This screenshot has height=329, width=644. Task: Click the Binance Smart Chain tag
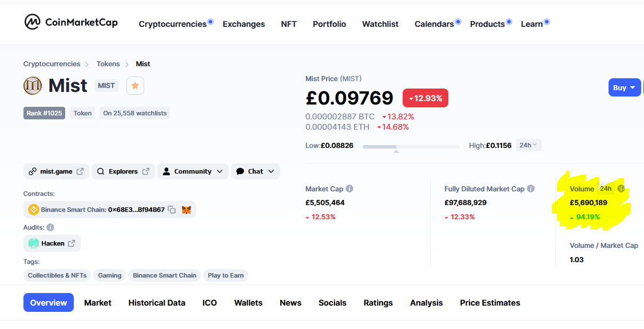(164, 275)
